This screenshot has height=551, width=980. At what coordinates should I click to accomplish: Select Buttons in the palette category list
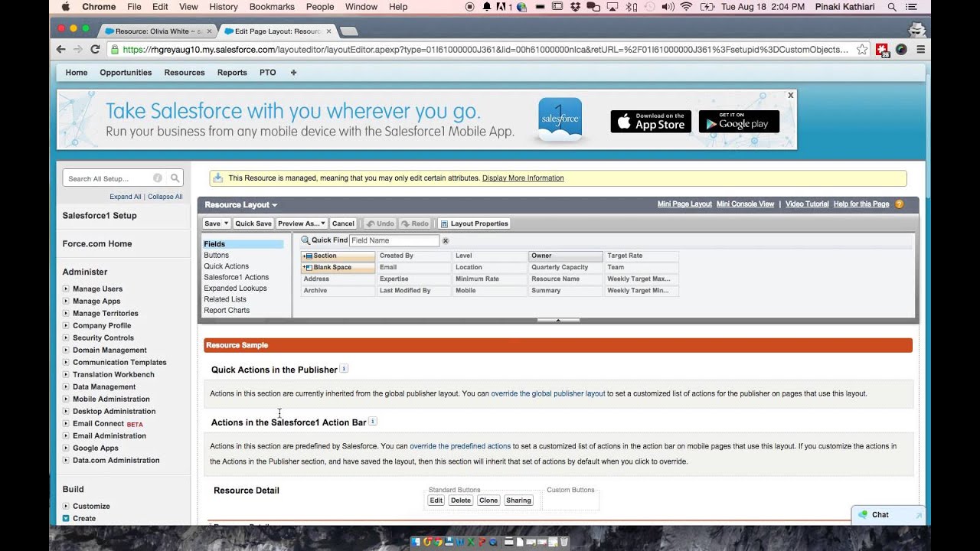[x=216, y=255]
